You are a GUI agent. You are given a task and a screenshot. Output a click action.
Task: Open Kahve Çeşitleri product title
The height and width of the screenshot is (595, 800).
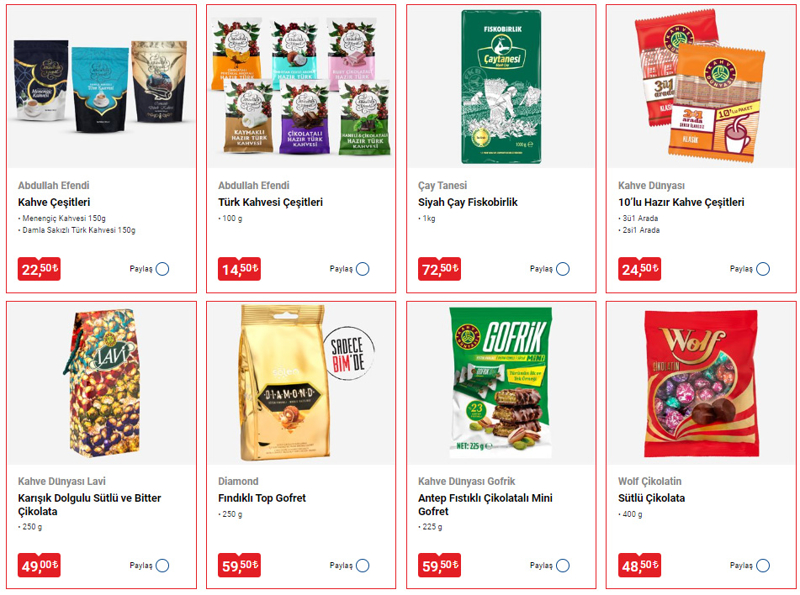(x=54, y=202)
